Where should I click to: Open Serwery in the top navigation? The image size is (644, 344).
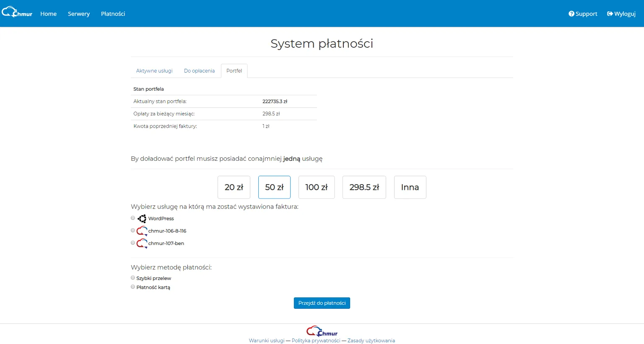pos(79,14)
